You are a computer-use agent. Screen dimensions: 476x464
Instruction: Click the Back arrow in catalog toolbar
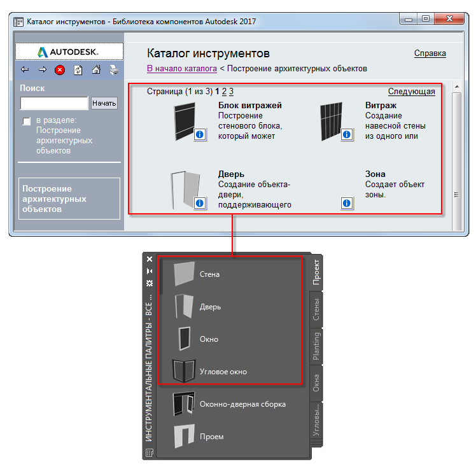click(x=25, y=70)
